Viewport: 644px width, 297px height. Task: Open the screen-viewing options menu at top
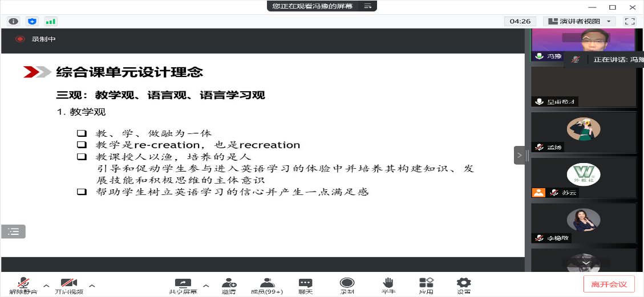coord(367,6)
